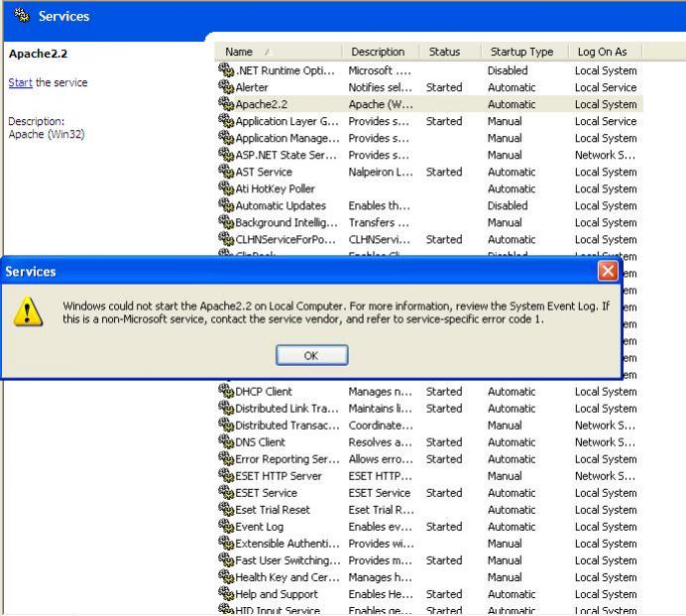Screen dimensions: 686x616
Task: Click Distributed Transac... service icon
Action: click(x=226, y=425)
